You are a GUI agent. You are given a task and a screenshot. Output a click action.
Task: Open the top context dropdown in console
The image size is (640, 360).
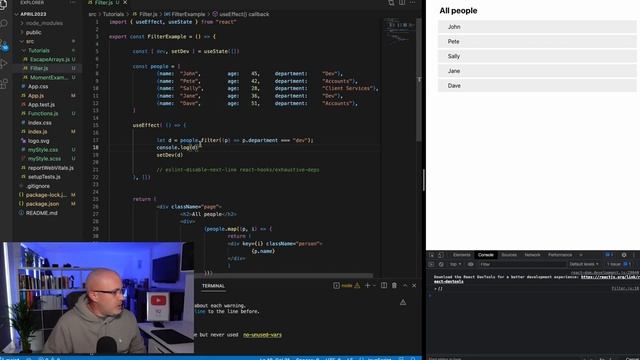click(x=455, y=264)
